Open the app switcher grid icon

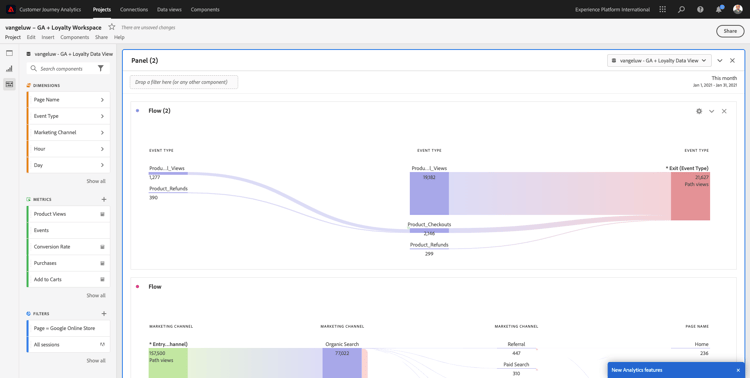662,9
